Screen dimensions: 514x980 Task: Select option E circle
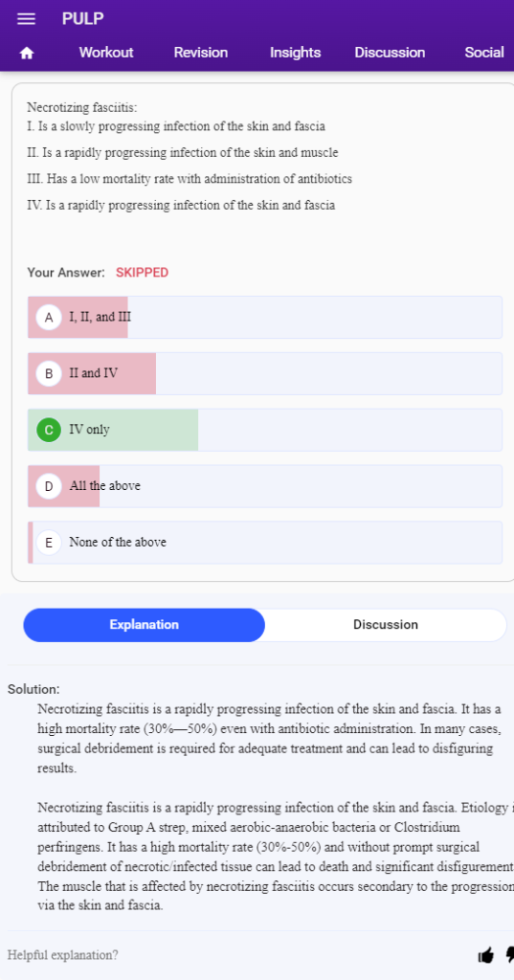tap(49, 542)
